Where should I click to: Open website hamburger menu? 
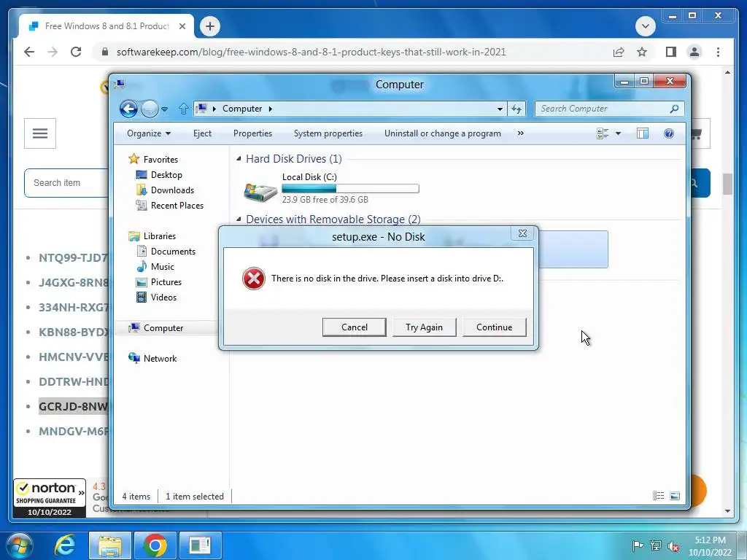click(40, 133)
